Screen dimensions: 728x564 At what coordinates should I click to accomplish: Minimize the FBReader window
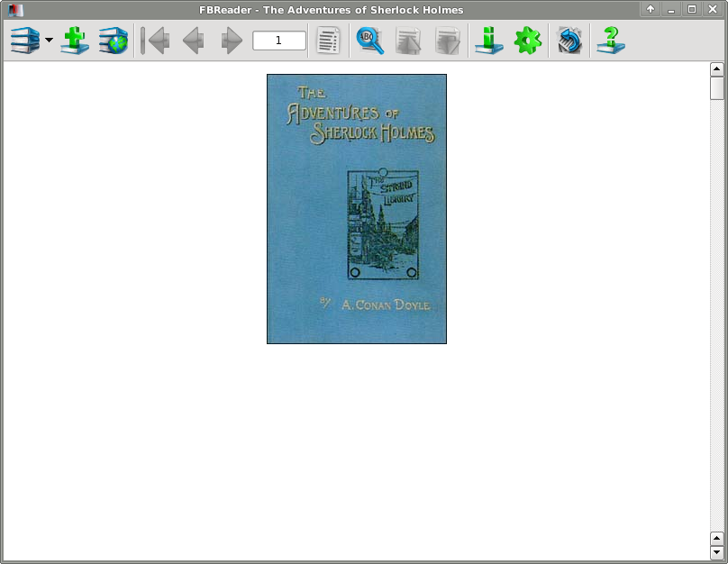[x=671, y=9]
